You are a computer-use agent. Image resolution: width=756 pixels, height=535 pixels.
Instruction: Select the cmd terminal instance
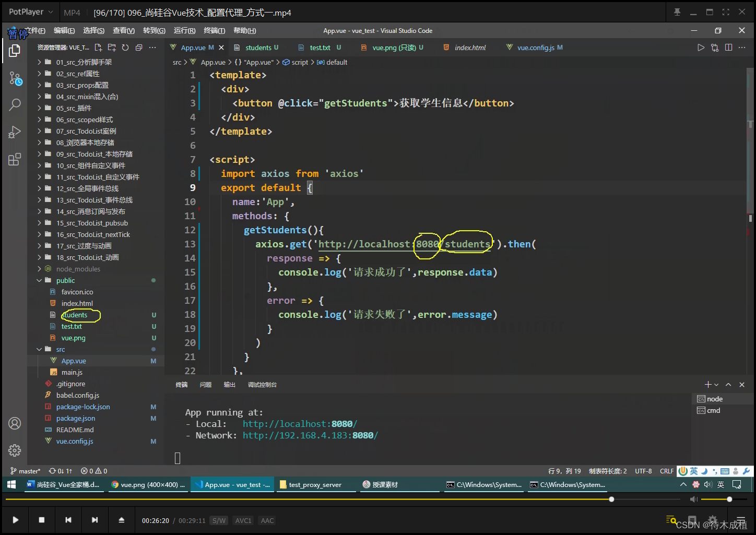point(722,410)
